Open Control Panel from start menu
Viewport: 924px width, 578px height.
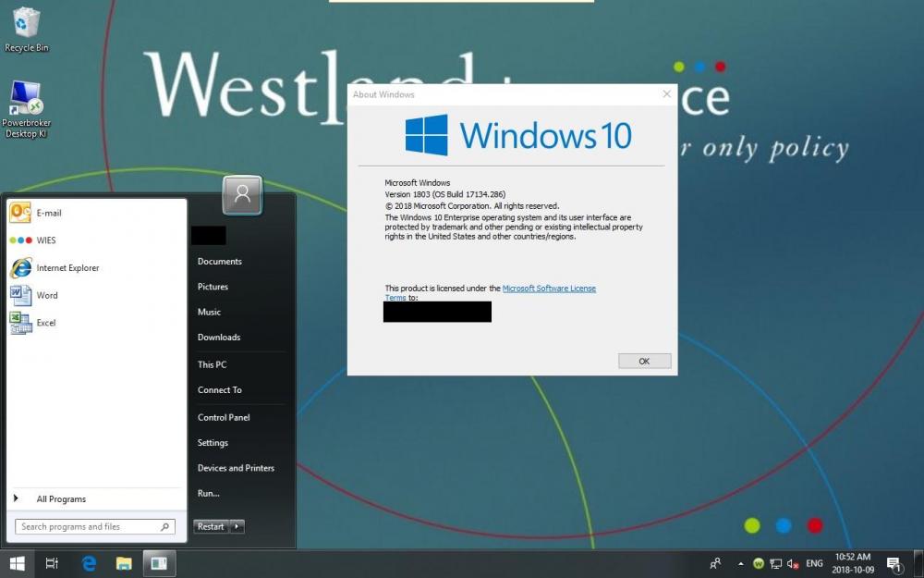tap(224, 418)
